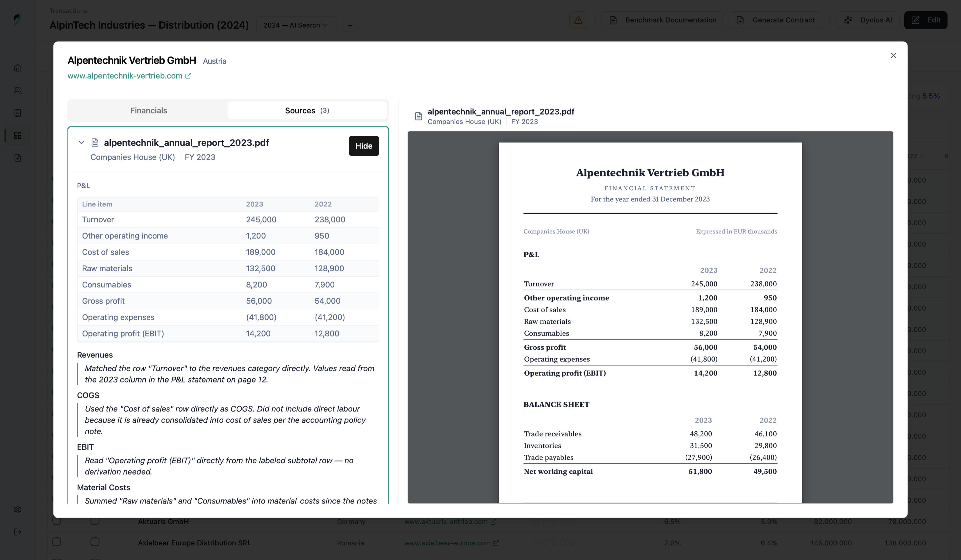Click BALANCE SHEET heading in PDF preview
The image size is (961, 560).
556,404
